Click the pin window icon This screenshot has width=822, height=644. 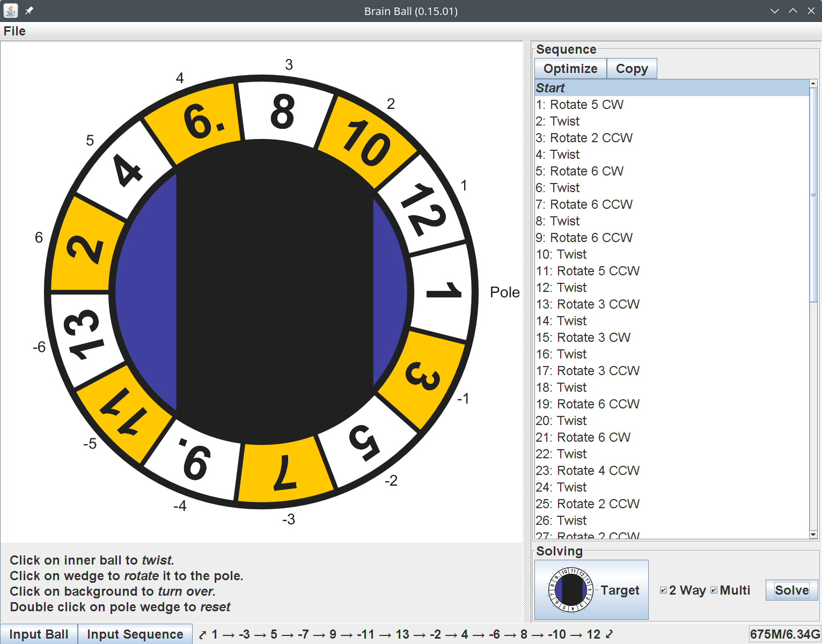point(29,11)
